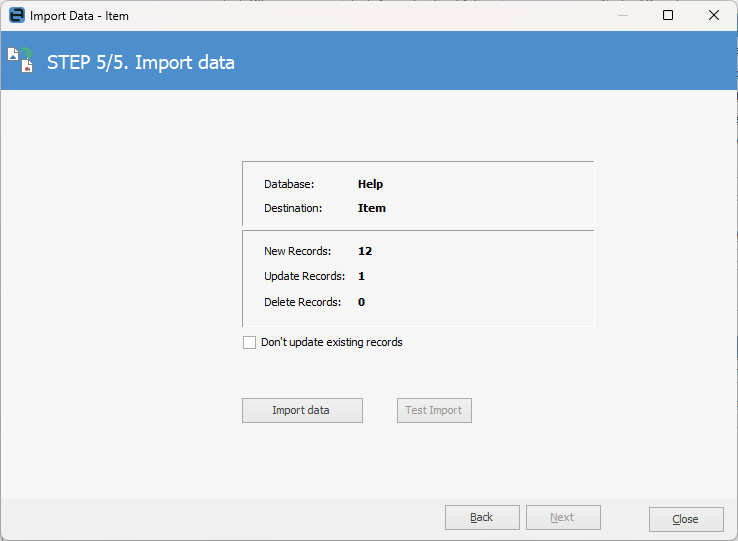The height and width of the screenshot is (541, 738).
Task: Enable Don't update existing records checkbox
Action: tap(249, 342)
